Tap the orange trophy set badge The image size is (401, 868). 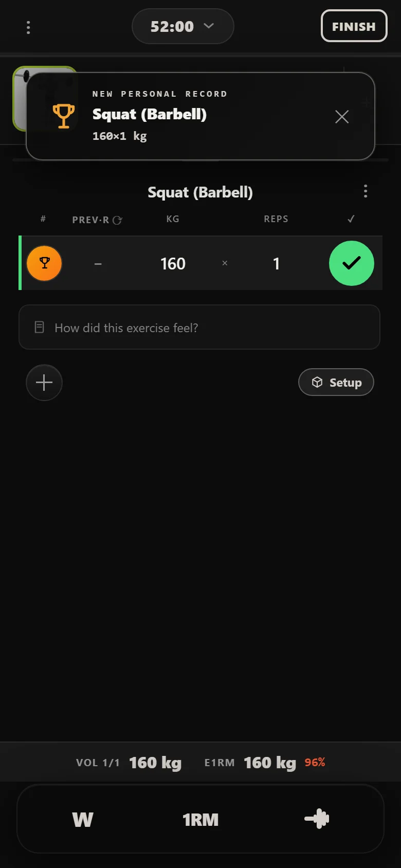point(44,263)
